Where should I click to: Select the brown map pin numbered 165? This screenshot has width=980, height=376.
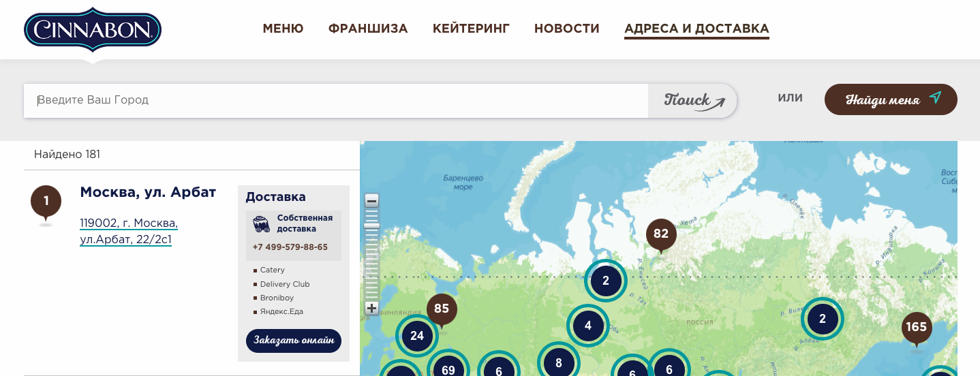click(916, 328)
